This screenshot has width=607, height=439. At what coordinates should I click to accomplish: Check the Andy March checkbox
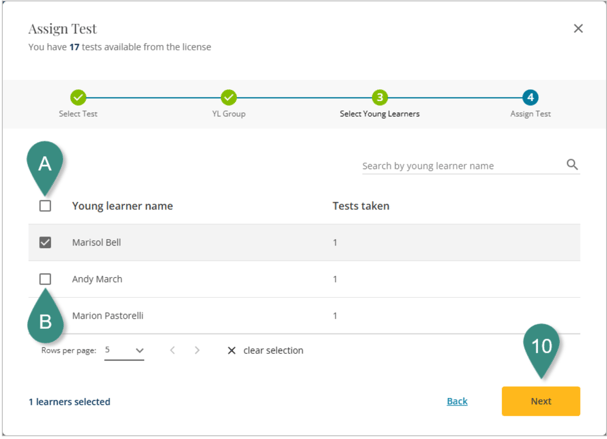pos(45,279)
